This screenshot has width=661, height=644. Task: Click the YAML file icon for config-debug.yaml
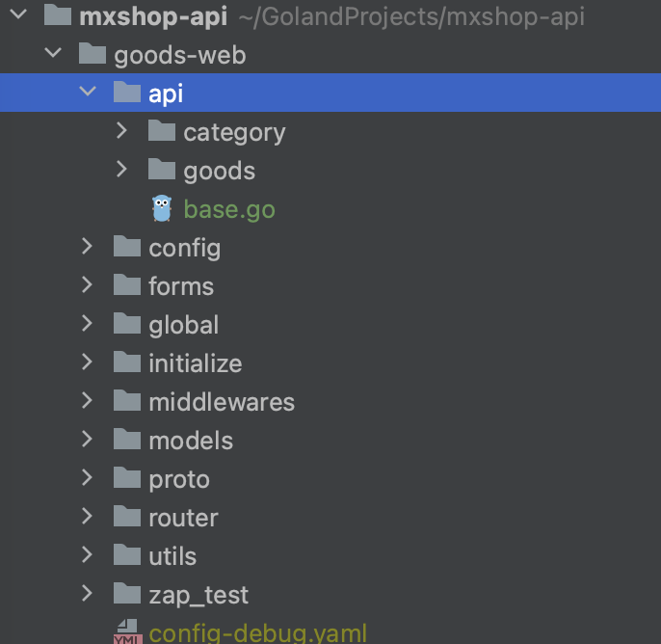click(127, 632)
